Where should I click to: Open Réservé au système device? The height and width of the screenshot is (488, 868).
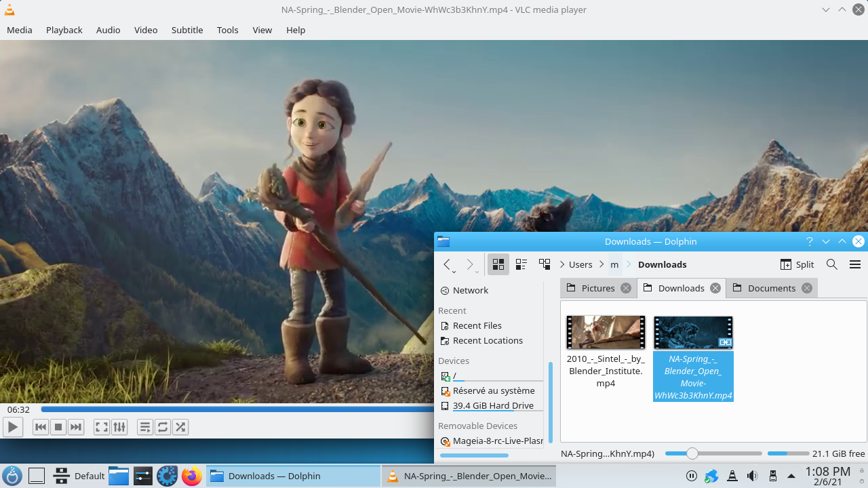490,390
